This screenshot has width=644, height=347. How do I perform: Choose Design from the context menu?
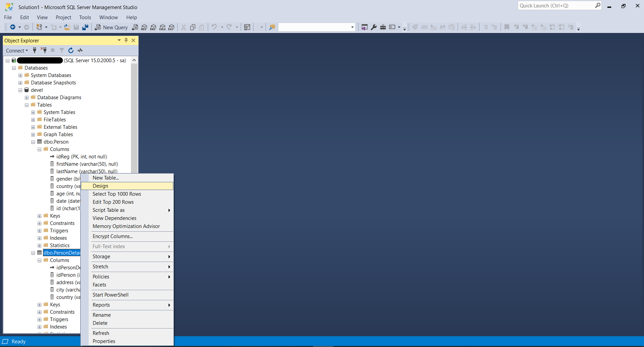click(100, 186)
